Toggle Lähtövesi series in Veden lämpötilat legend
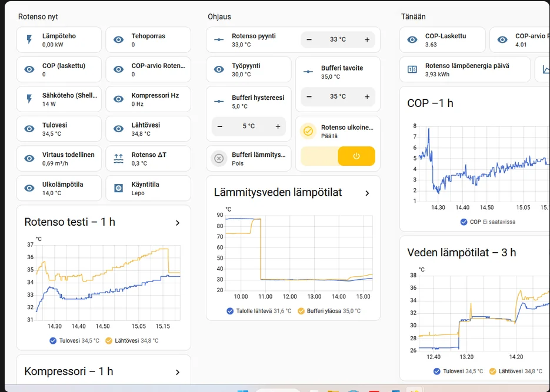550x392 pixels. (x=493, y=371)
